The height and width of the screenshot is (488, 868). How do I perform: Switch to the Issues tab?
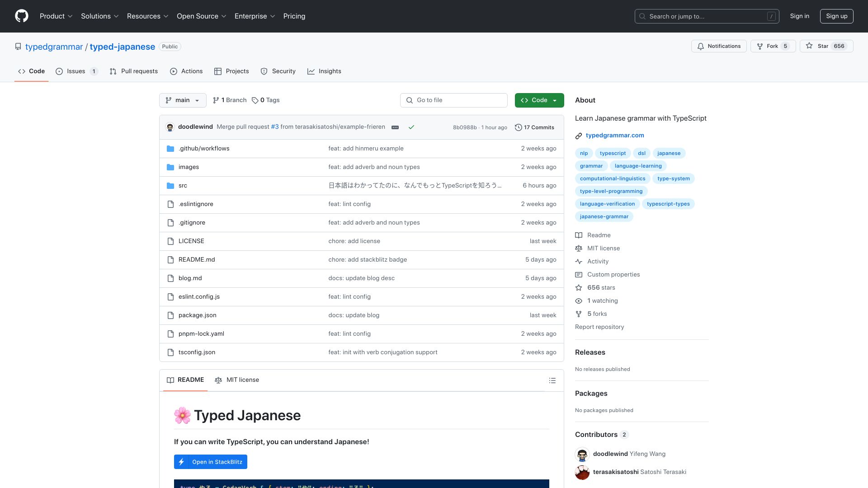[x=77, y=71]
